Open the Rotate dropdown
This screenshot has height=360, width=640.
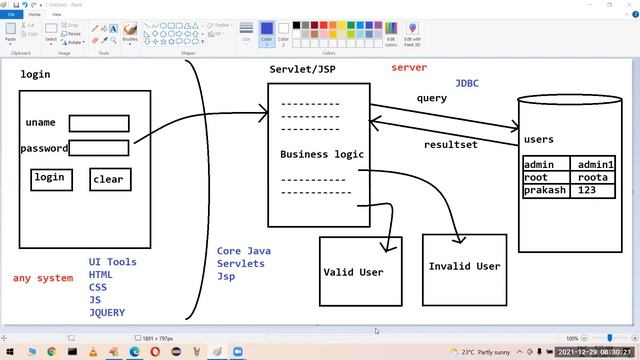[x=73, y=42]
